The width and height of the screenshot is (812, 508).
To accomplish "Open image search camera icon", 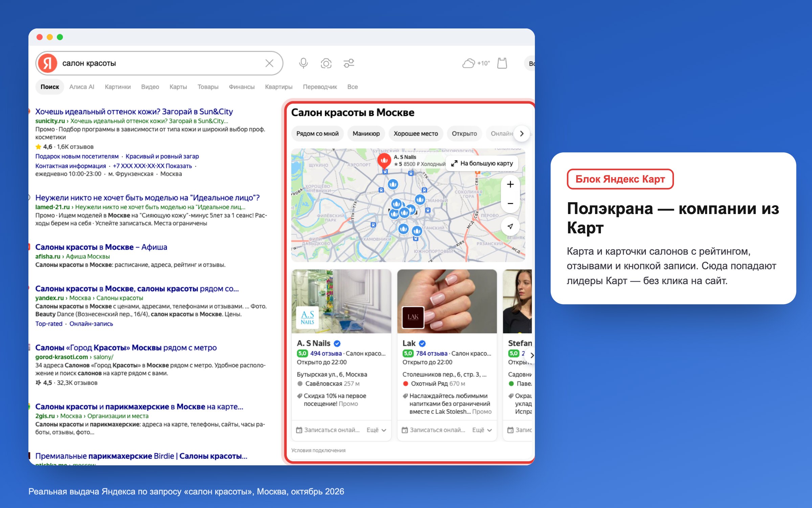I will point(326,63).
